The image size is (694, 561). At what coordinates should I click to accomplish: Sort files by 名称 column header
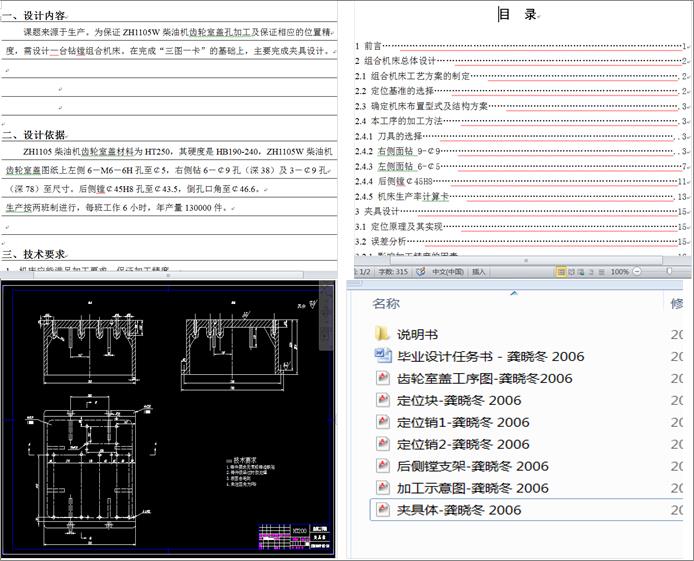pyautogui.click(x=386, y=304)
